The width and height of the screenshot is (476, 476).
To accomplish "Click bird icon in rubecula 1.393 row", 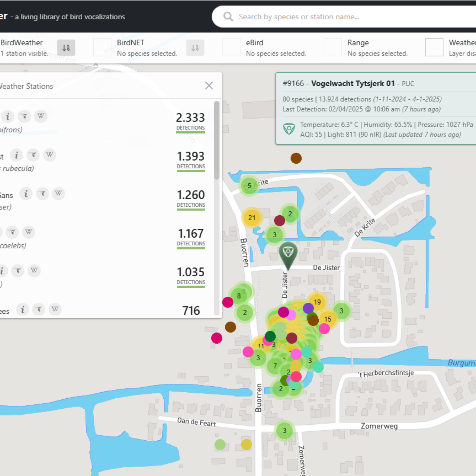I will [33, 155].
